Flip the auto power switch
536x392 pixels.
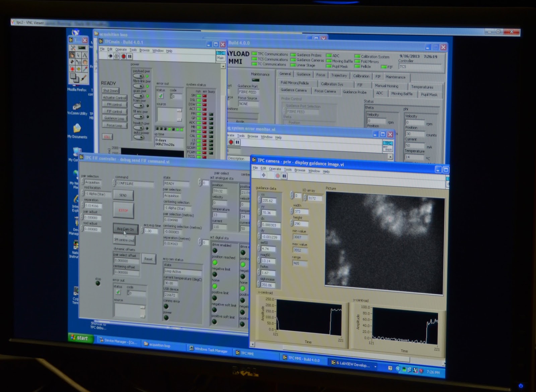point(138,137)
